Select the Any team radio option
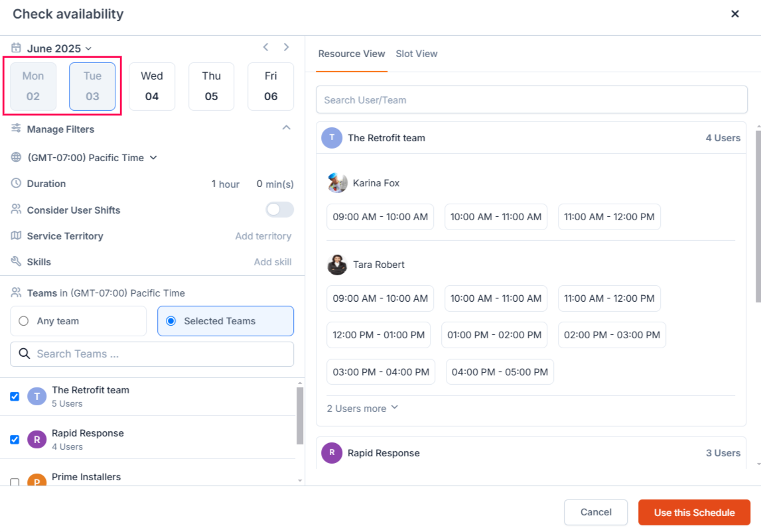Viewport: 761px width, 532px height. tap(78, 321)
